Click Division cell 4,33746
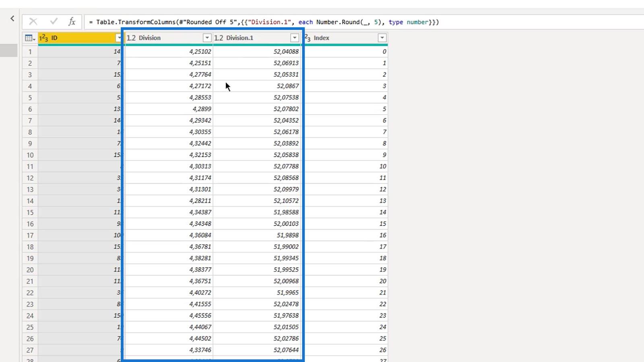Screen dimensions: 644x362 coord(169,350)
